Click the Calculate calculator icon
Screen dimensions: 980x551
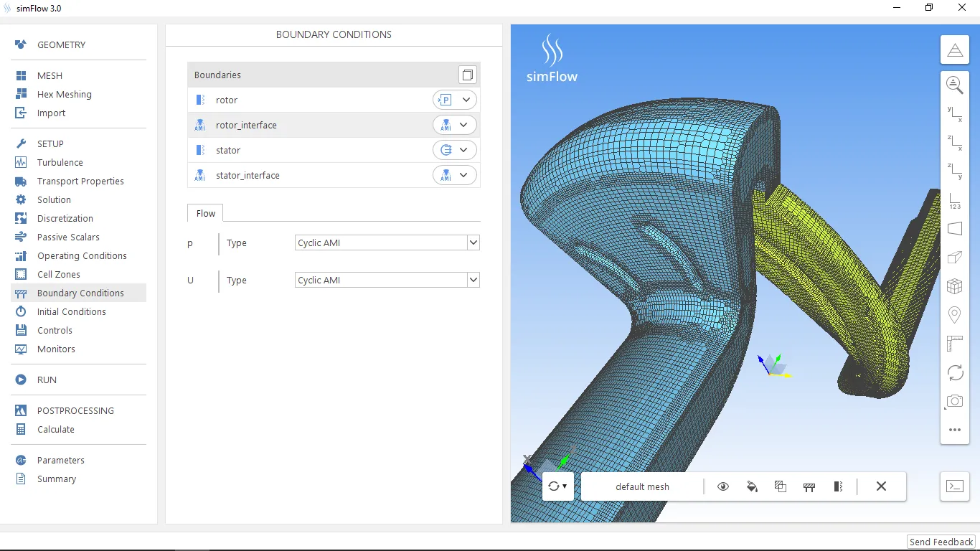(21, 429)
